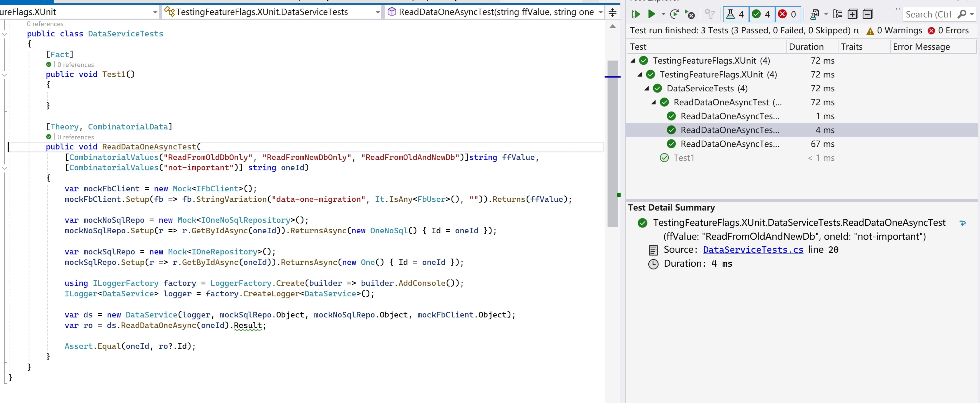Toggle the total tests filter showing 4
The height and width of the screenshot is (403, 980).
click(x=735, y=14)
